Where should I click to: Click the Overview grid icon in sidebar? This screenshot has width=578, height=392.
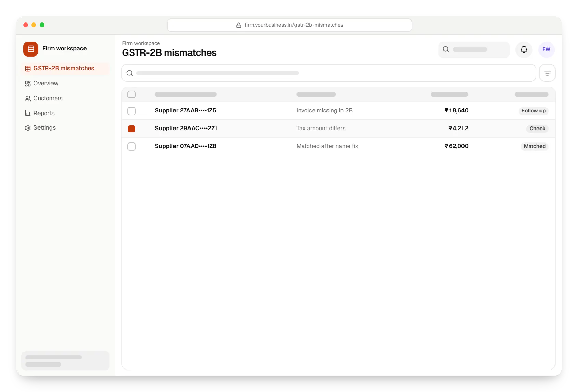point(28,84)
